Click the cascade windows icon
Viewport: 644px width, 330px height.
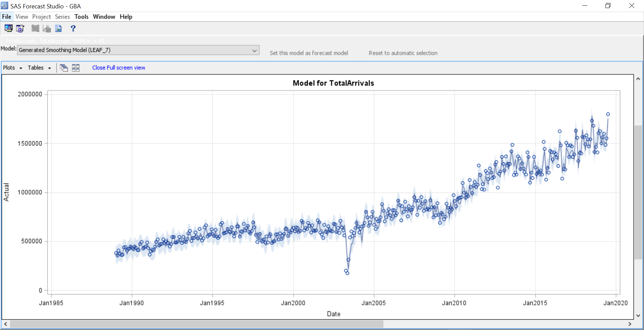pyautogui.click(x=64, y=68)
